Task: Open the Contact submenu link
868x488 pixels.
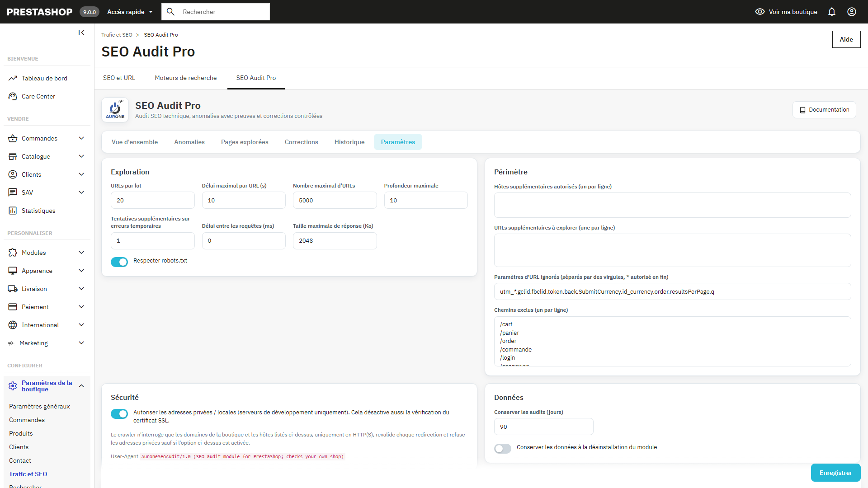Action: pyautogui.click(x=20, y=460)
